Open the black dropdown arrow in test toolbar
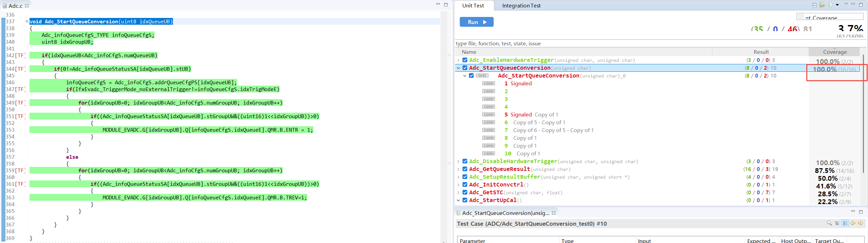868x243 pixels. [x=837, y=5]
